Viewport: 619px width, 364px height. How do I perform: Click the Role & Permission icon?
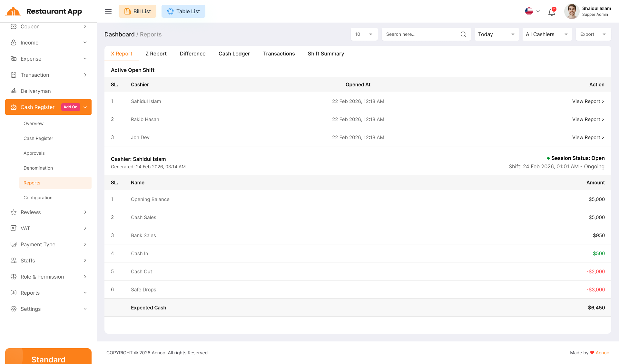[x=14, y=277]
